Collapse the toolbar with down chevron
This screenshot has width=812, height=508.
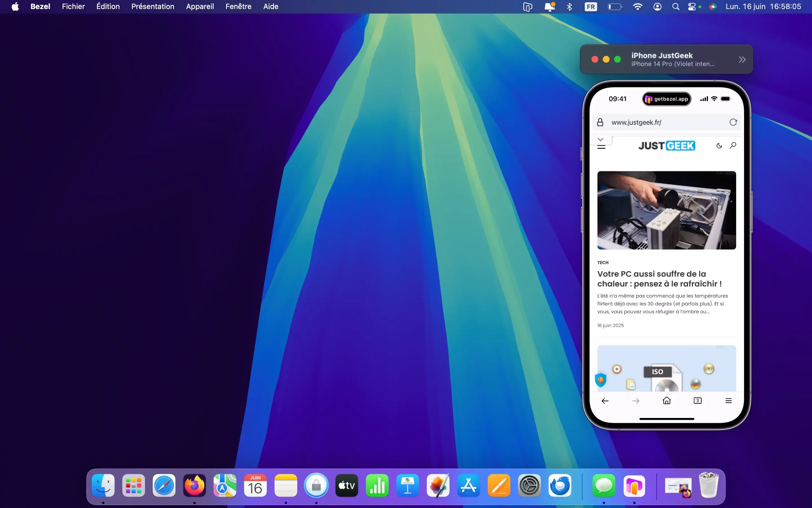click(x=601, y=139)
